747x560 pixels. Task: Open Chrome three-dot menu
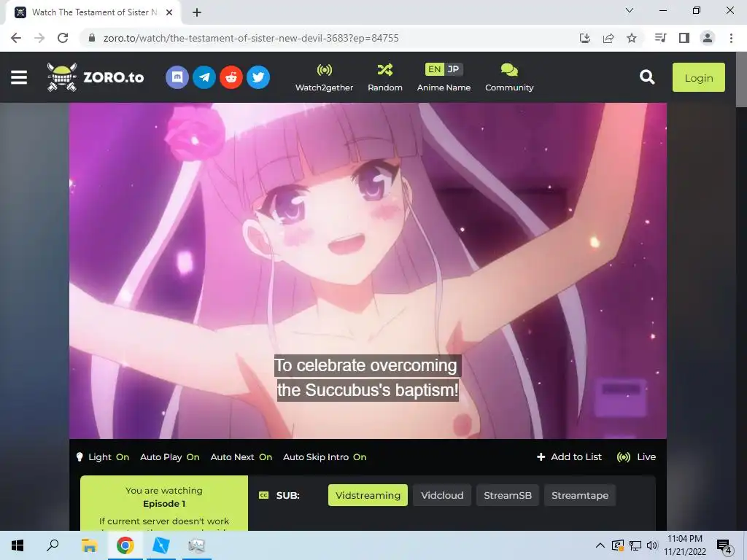(731, 38)
